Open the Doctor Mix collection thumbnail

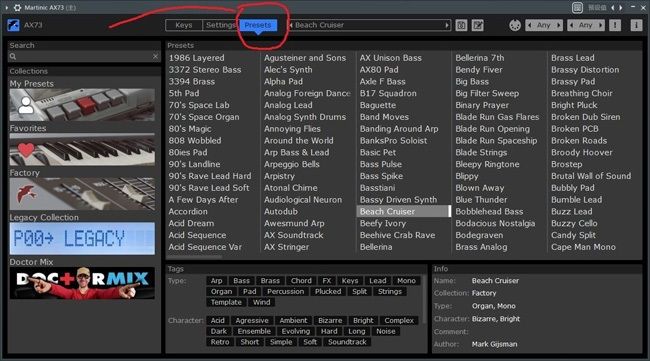pos(82,283)
